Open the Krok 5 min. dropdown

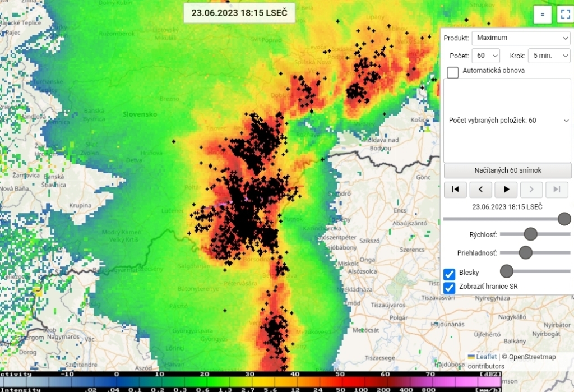pos(548,56)
